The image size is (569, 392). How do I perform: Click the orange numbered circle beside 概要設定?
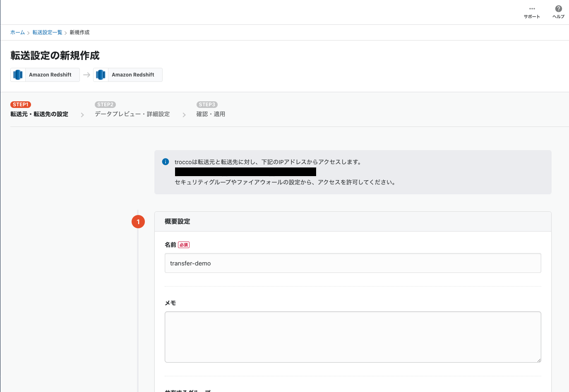click(138, 222)
